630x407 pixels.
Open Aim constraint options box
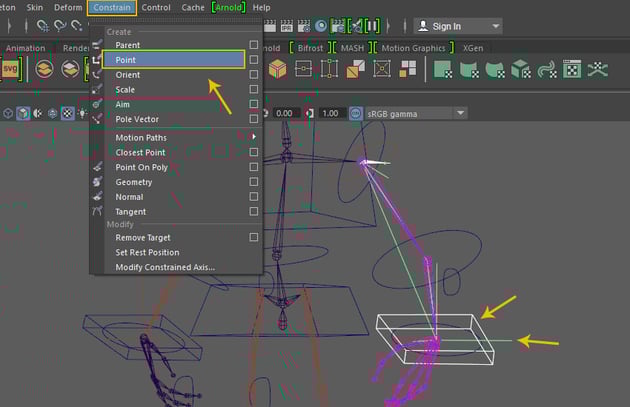tap(254, 104)
